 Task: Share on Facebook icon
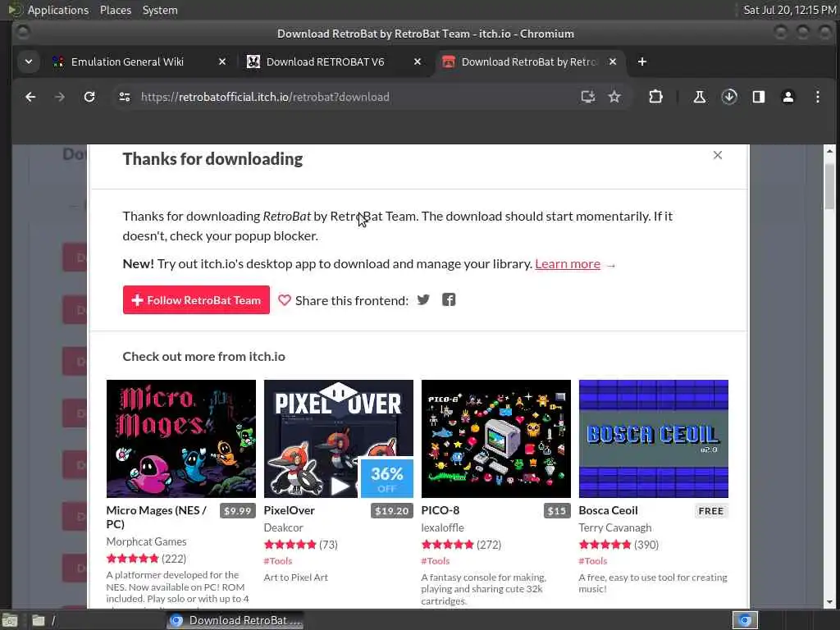(x=449, y=300)
